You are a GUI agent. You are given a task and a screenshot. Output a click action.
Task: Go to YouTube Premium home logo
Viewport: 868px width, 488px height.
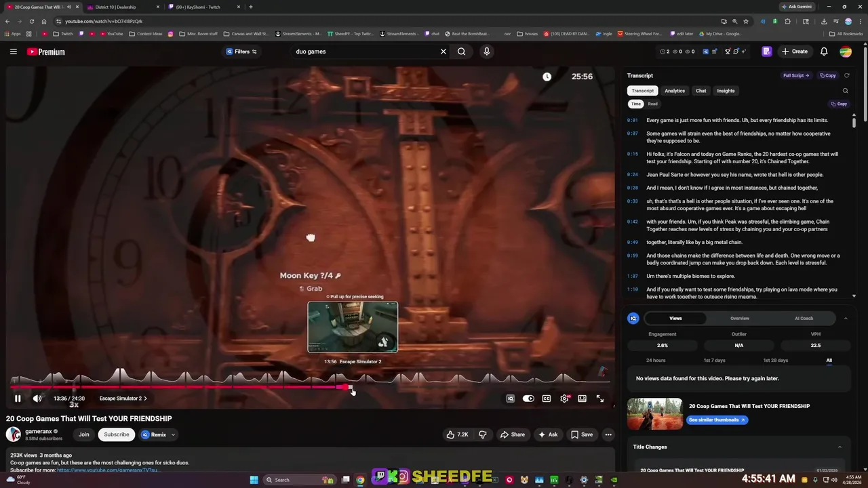click(x=46, y=52)
